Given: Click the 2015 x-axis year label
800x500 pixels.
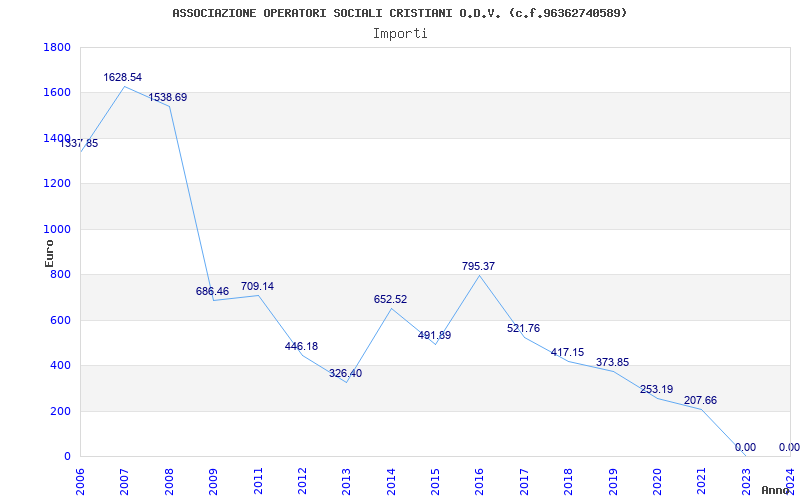Looking at the screenshot, I should [436, 481].
